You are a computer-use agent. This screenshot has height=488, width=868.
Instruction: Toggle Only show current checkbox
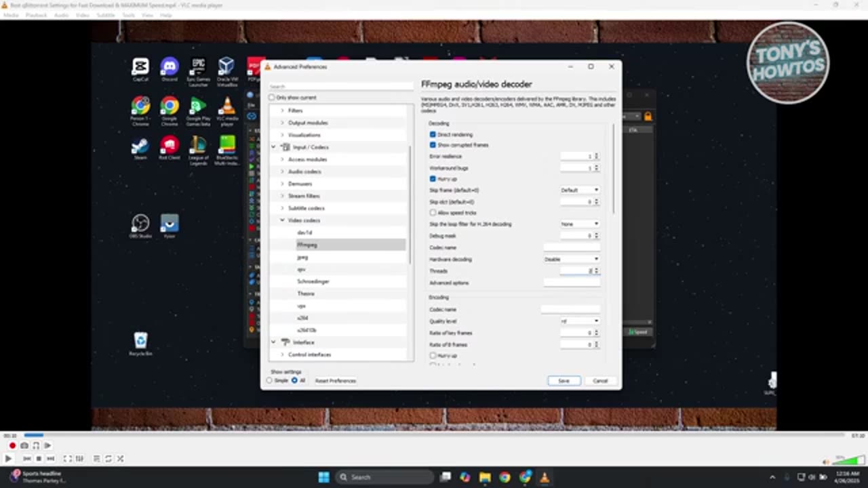[x=272, y=98]
